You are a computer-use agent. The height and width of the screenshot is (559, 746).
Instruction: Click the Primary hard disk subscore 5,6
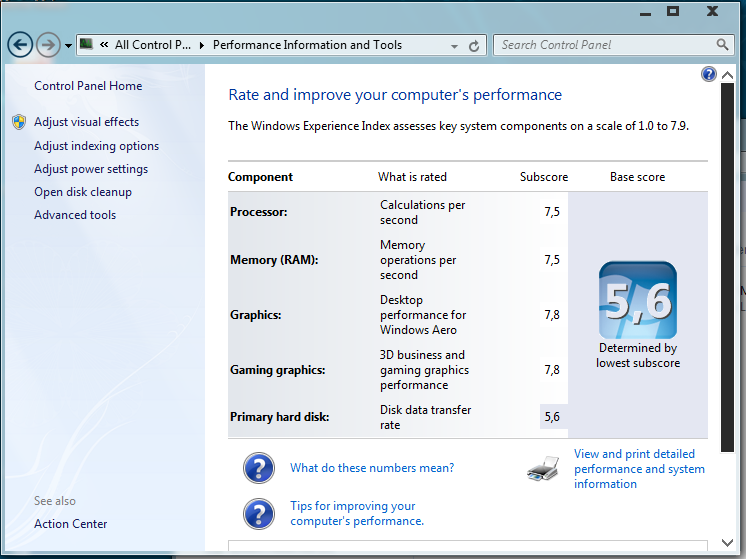pyautogui.click(x=552, y=417)
